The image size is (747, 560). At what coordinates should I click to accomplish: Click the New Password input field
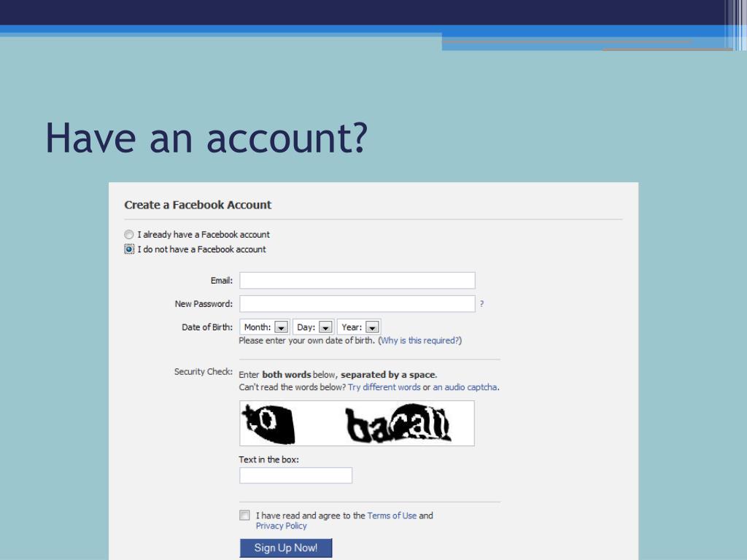click(x=357, y=304)
